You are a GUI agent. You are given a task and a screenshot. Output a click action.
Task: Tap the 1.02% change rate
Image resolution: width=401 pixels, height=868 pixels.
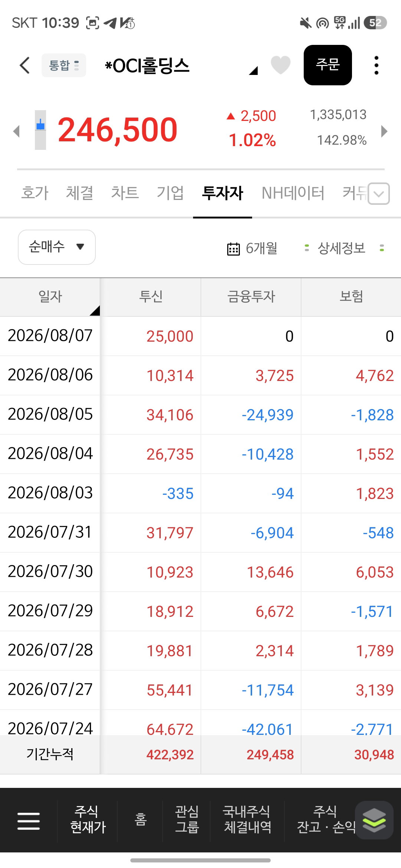pyautogui.click(x=252, y=141)
